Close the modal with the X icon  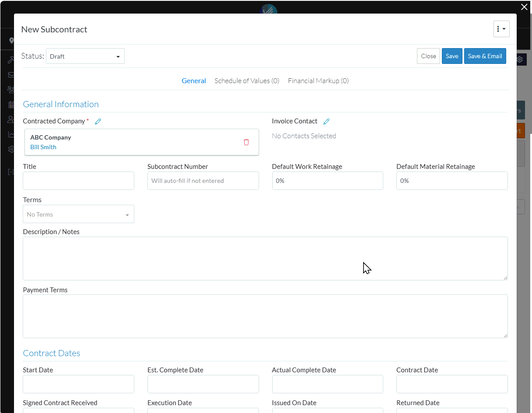tap(524, 7)
